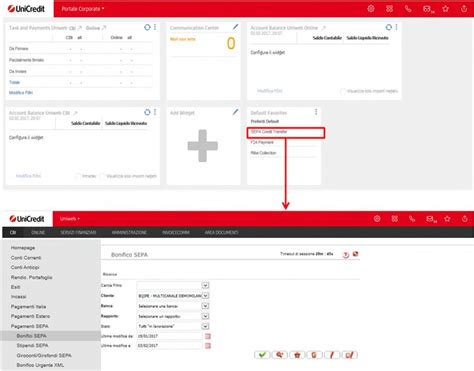Click Totale link in Task and Payments
Screen dimensions: 474x371
[x=14, y=82]
